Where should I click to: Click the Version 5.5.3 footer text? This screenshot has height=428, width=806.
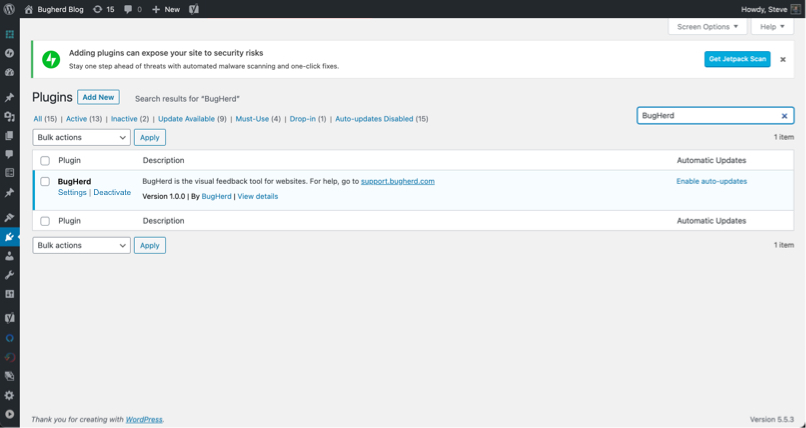click(772, 419)
